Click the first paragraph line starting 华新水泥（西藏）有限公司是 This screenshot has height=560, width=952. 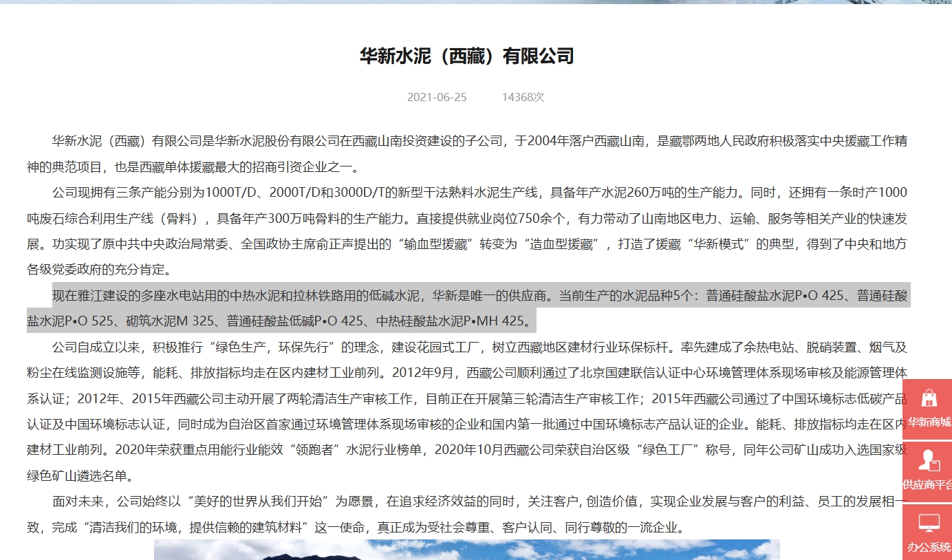point(479,141)
